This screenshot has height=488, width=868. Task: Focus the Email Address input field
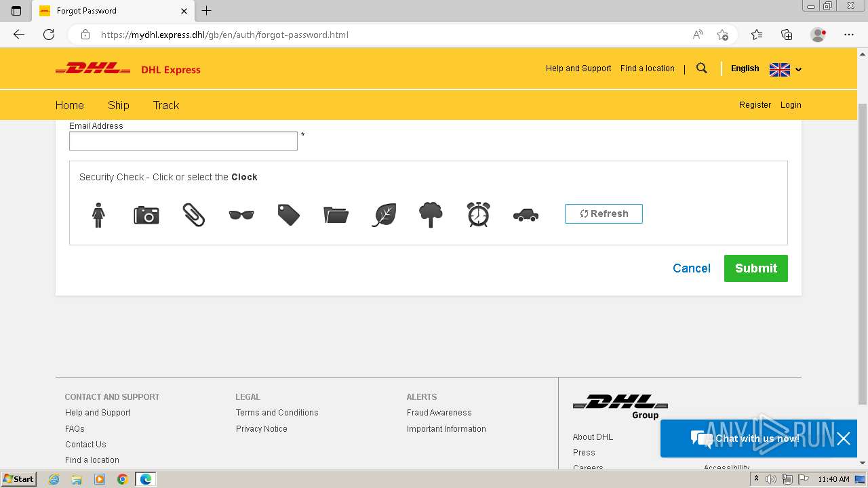(183, 141)
